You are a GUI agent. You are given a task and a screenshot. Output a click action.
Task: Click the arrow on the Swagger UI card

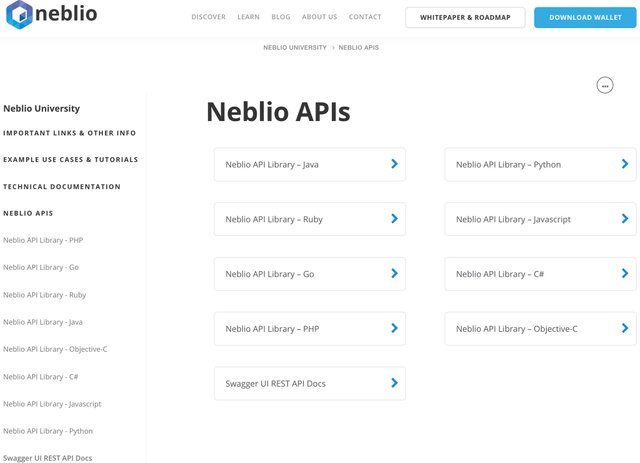point(394,383)
